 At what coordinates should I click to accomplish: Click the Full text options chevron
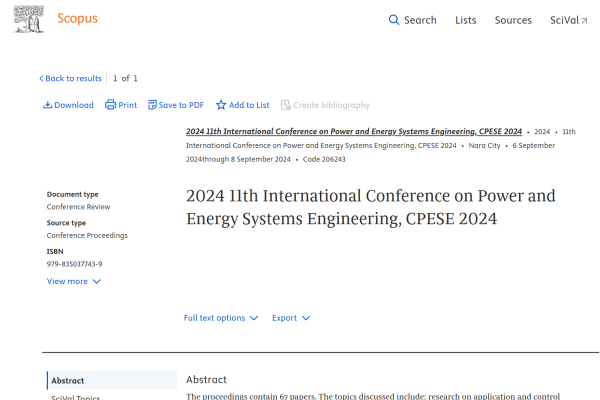(254, 318)
